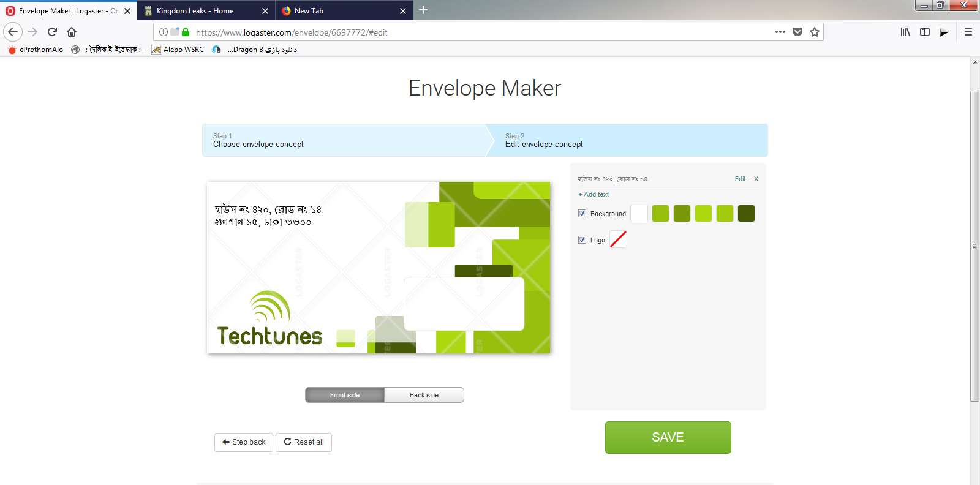The width and height of the screenshot is (980, 485).
Task: Pick the bright lime third green swatch
Action: [703, 213]
